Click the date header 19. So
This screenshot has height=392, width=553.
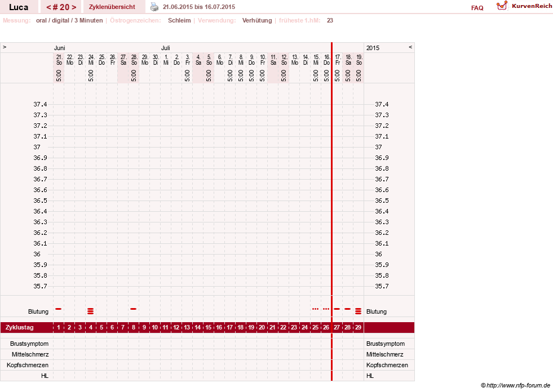pos(359,60)
